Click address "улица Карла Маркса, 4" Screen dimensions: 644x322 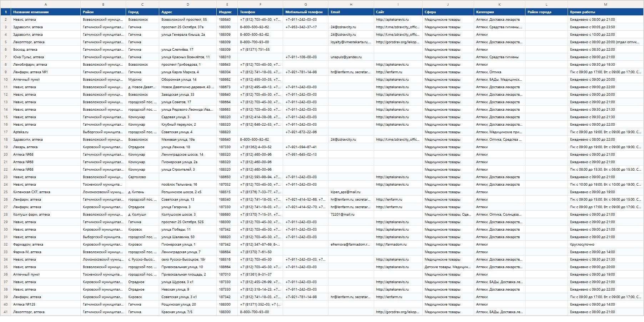(x=188, y=72)
